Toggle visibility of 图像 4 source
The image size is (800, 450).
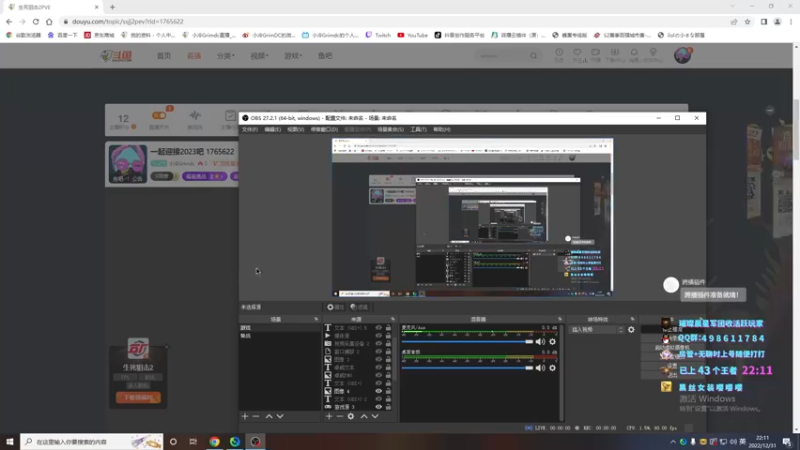[379, 391]
